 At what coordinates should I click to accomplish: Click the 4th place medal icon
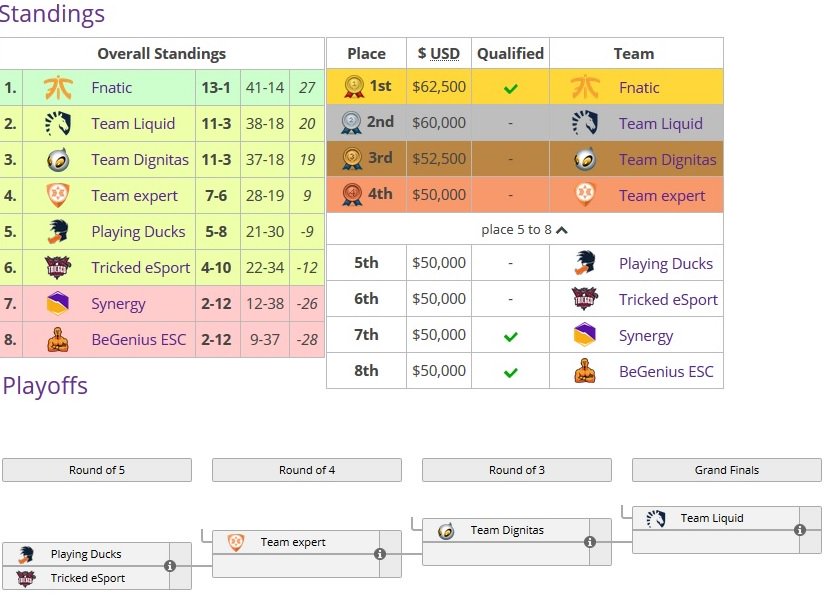(352, 194)
